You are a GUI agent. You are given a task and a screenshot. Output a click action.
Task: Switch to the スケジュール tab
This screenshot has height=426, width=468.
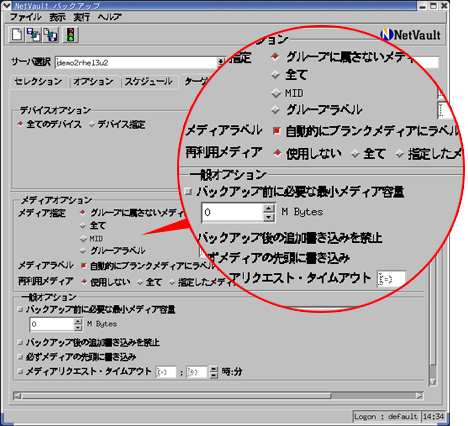click(x=148, y=82)
